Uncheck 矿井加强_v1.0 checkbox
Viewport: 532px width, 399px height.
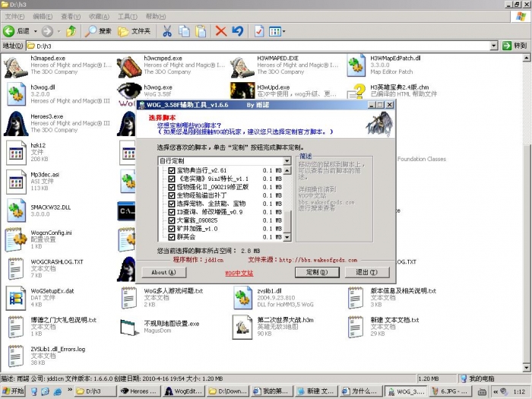click(172, 229)
